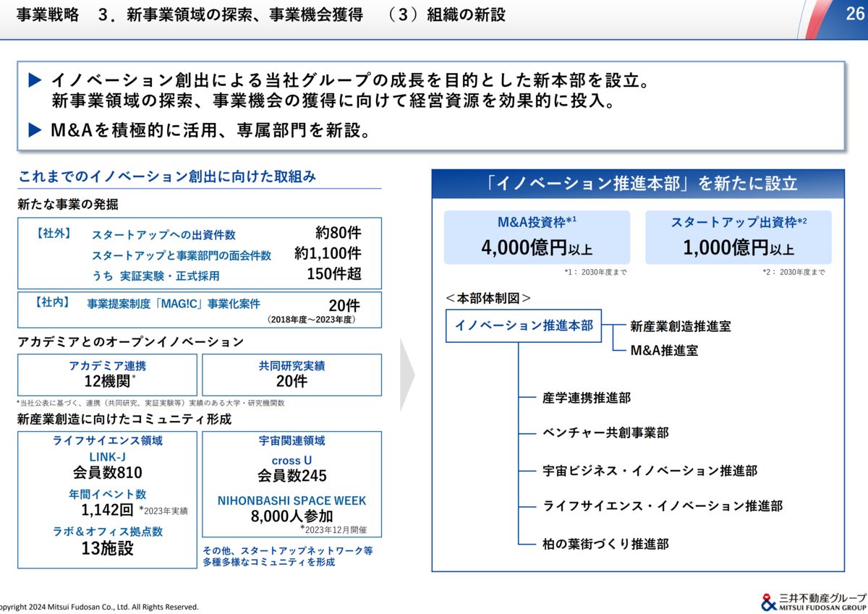Click the 13施設 figure
The height and width of the screenshot is (614, 868).
108,548
